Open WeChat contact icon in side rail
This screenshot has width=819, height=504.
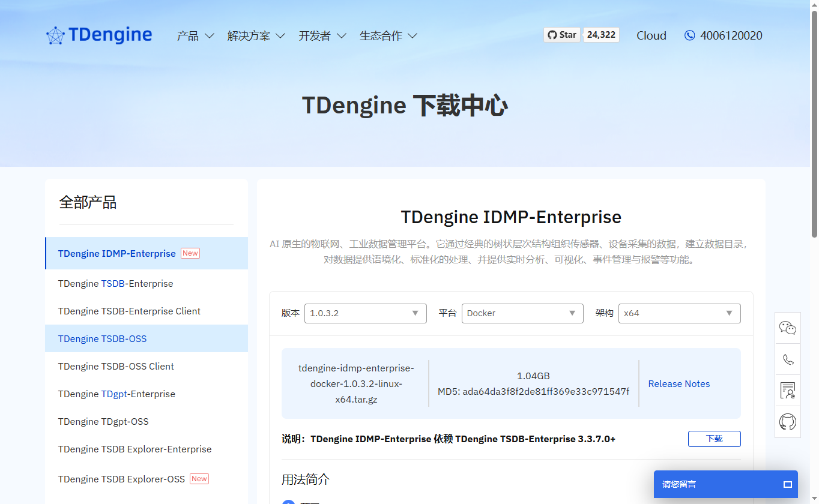point(787,328)
